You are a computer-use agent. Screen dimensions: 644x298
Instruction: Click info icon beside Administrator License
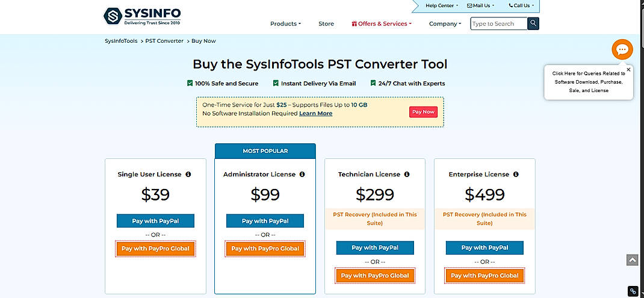[x=302, y=174]
